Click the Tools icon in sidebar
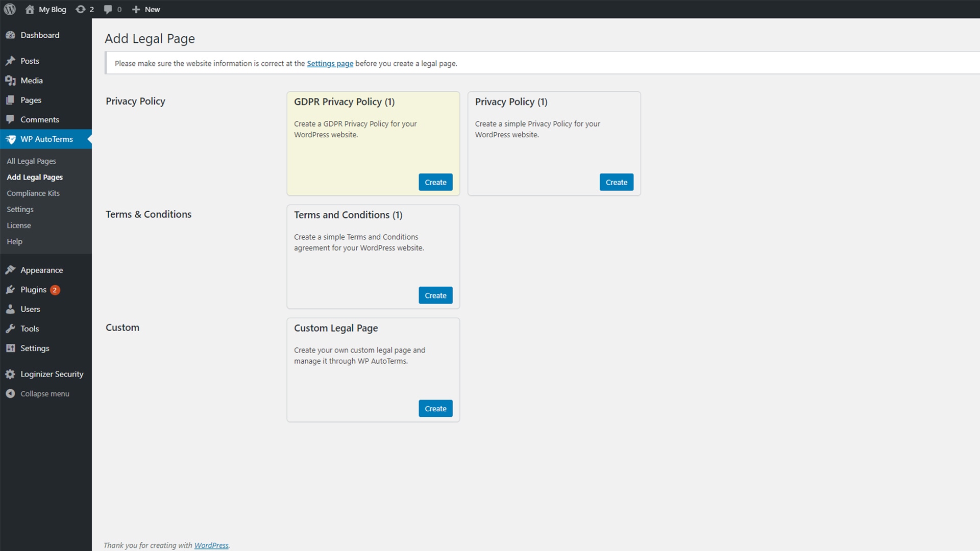Screen dimensions: 980x551 (x=10, y=329)
